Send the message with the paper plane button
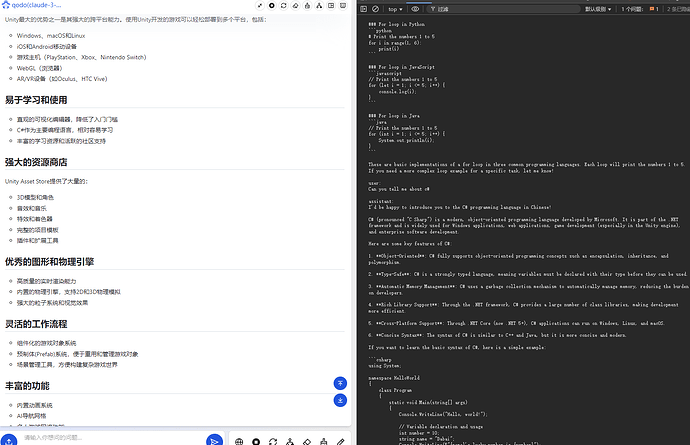Image resolution: width=690 pixels, height=445 pixels. pos(214,441)
